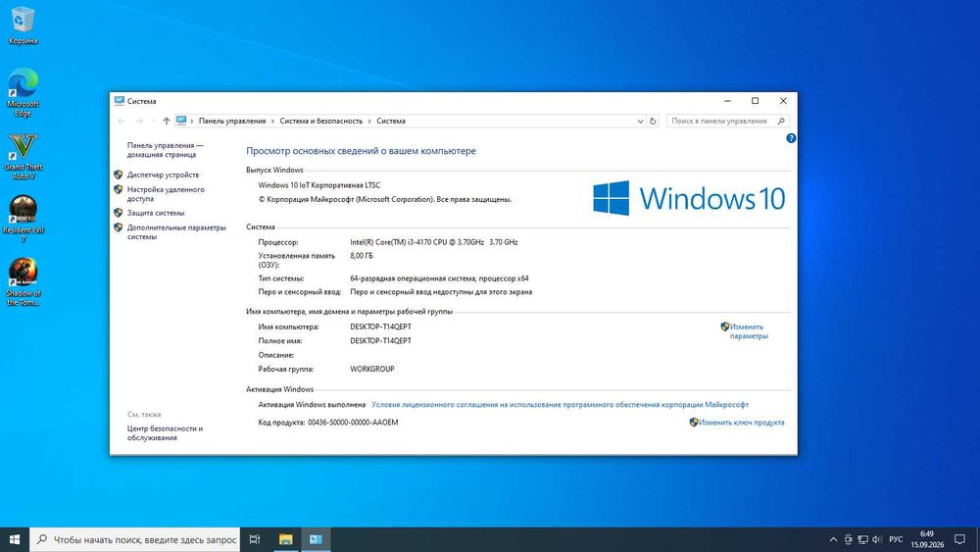Close the Система window
This screenshot has width=980, height=552.
[x=783, y=101]
